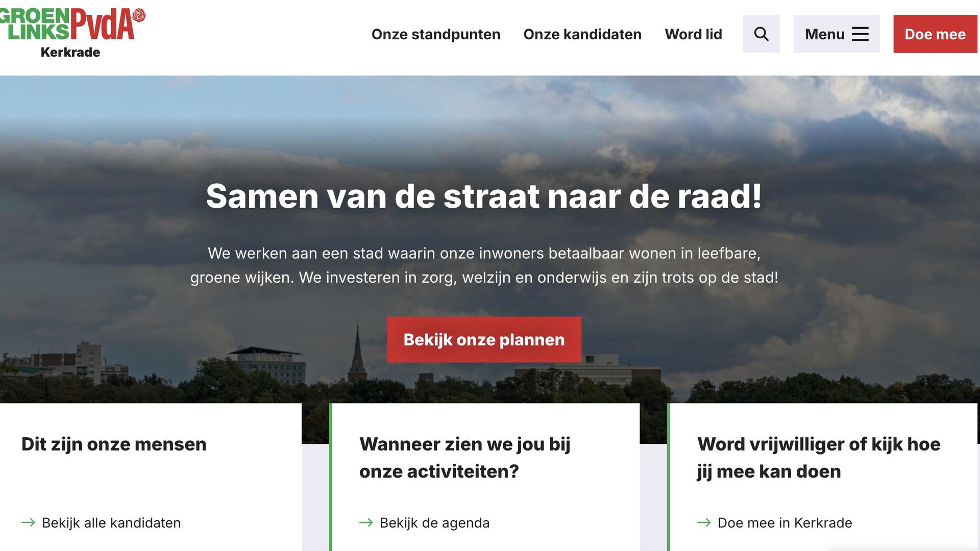
Task: Open the Bekijk de agenda link
Action: 433,522
